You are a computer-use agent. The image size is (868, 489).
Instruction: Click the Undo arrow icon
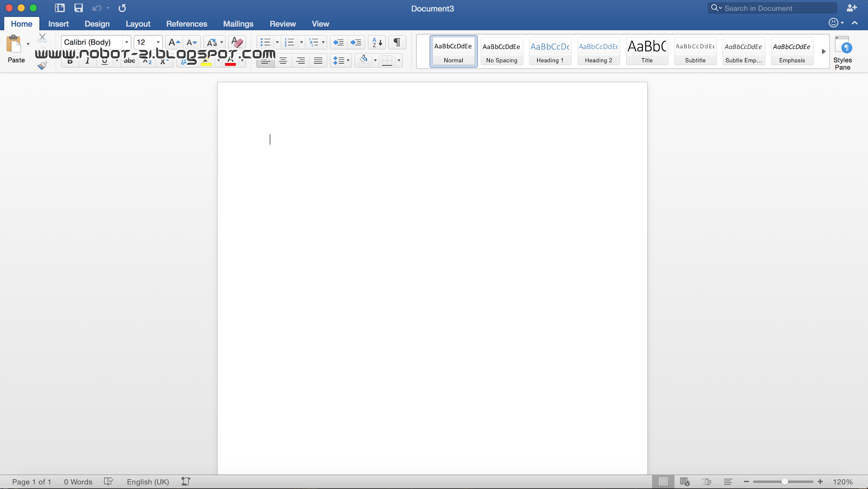(97, 8)
